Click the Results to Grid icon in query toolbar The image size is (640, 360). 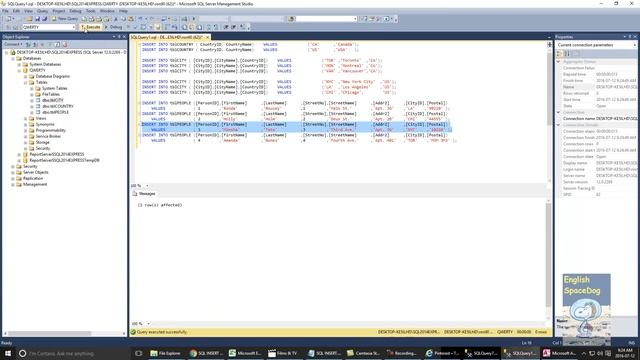coord(192,27)
